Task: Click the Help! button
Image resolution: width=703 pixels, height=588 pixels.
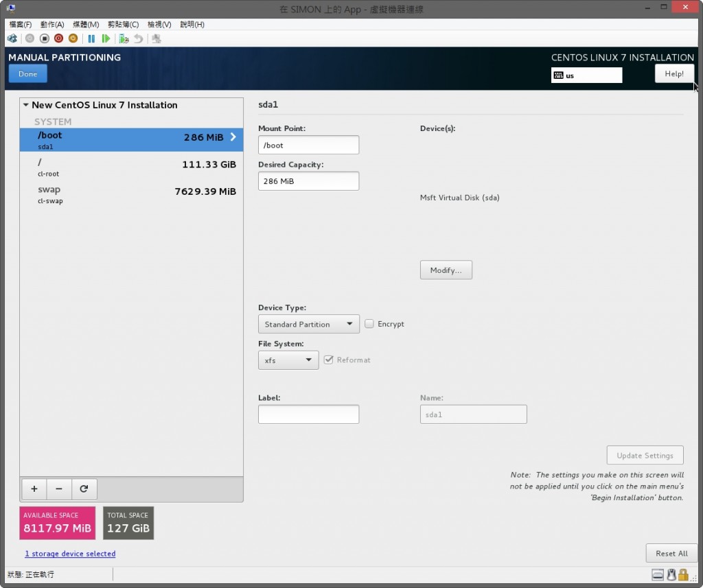Action: [674, 74]
